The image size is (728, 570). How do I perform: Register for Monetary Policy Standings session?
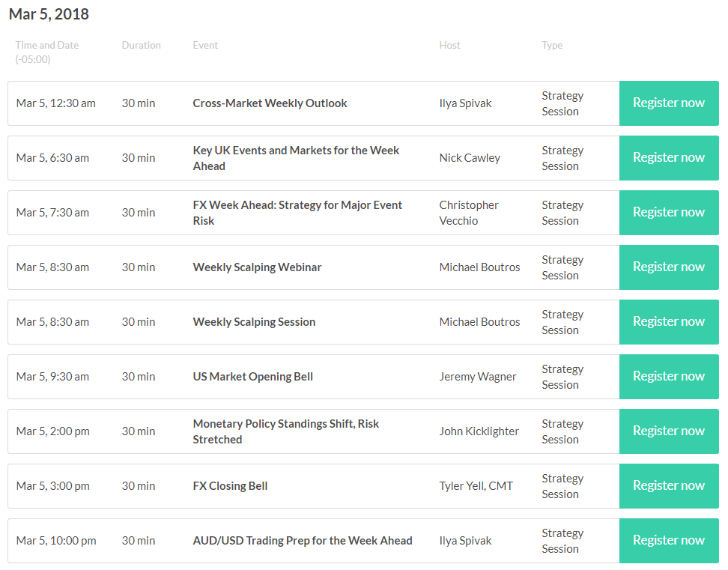669,431
